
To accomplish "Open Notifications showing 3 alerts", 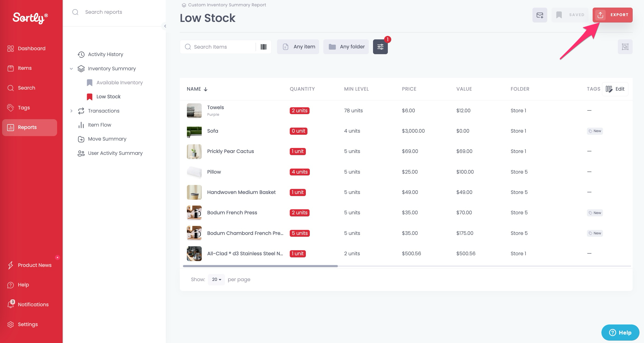I will click(33, 304).
